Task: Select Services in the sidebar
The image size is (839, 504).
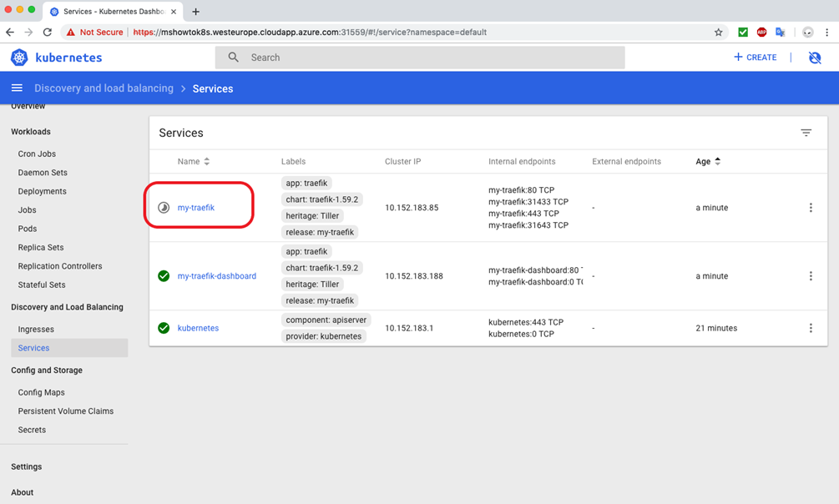Action: pyautogui.click(x=69, y=348)
